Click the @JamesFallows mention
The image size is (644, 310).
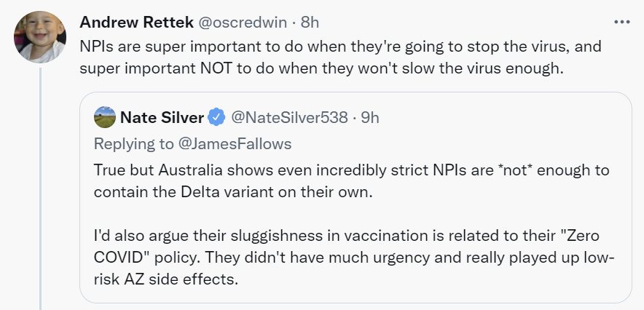[236, 143]
